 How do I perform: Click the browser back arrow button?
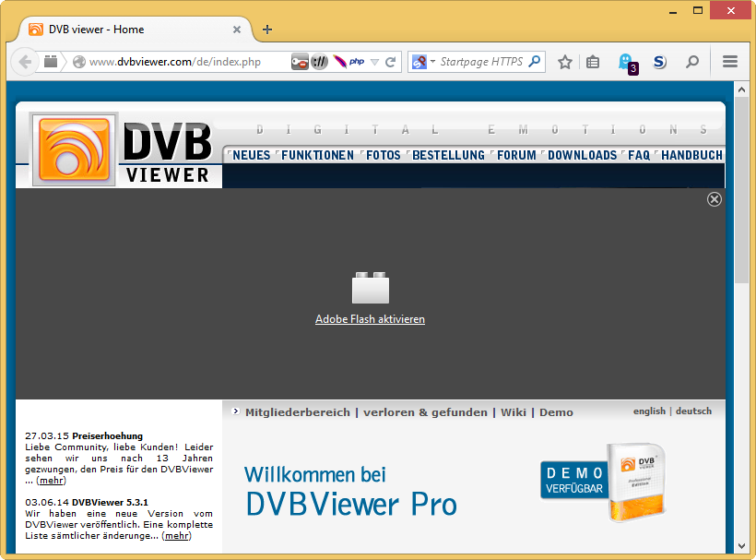pyautogui.click(x=24, y=62)
